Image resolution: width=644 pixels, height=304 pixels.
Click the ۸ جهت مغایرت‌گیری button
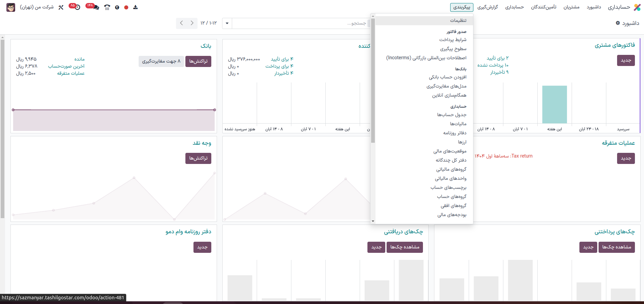click(161, 61)
